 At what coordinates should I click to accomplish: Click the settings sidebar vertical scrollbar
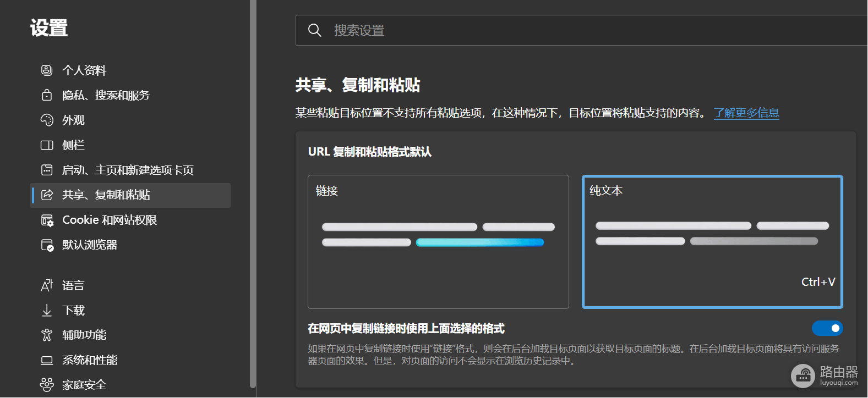click(253, 194)
